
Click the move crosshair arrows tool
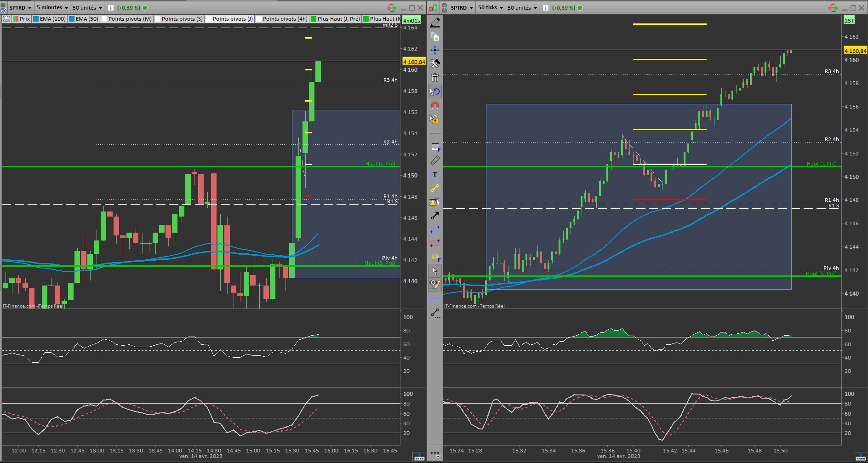pyautogui.click(x=435, y=50)
